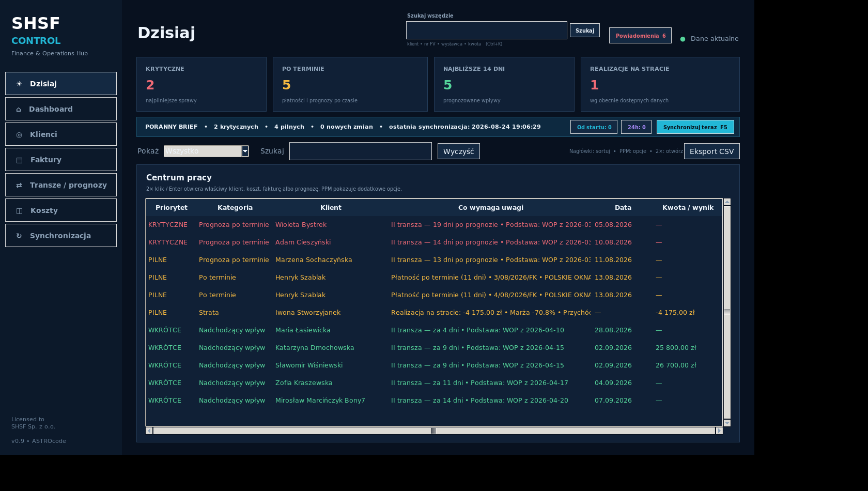The height and width of the screenshot is (491, 868).
Task: Select the Zofia Kraszewska row
Action: coord(434,383)
